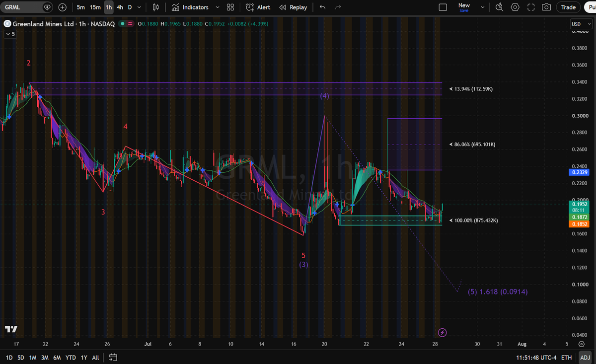
Task: Expand the favorite indicators dropdown arrow
Action: pos(218,7)
